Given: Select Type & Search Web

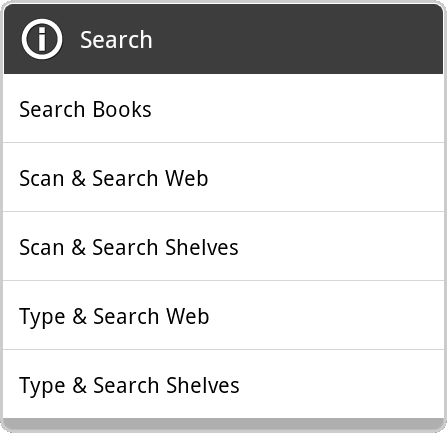Looking at the screenshot, I should (223, 315).
